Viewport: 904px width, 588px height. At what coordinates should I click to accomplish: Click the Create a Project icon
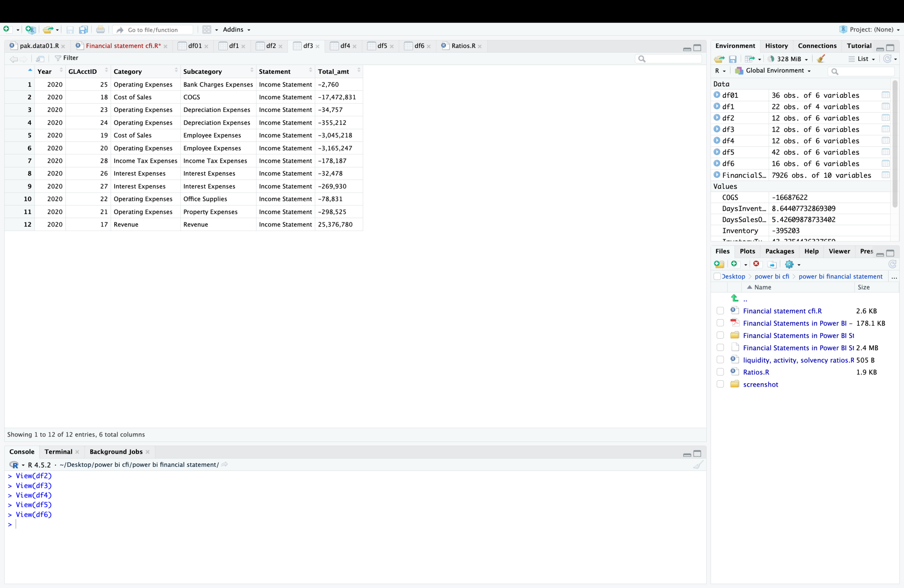coord(30,29)
